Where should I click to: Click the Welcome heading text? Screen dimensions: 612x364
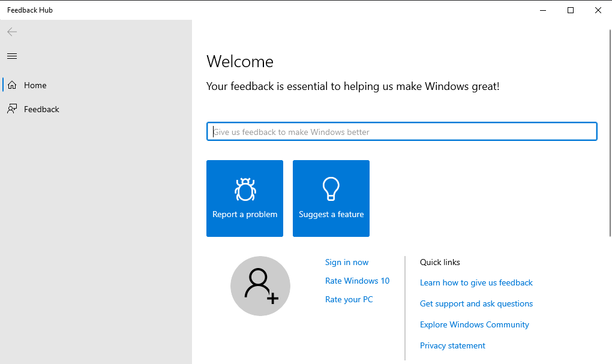240,62
